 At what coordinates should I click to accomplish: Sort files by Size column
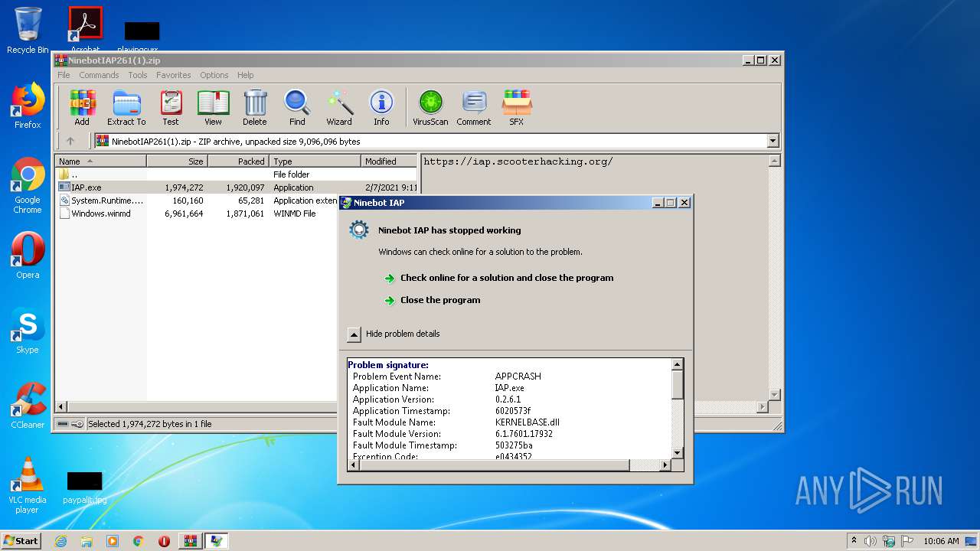click(x=177, y=161)
